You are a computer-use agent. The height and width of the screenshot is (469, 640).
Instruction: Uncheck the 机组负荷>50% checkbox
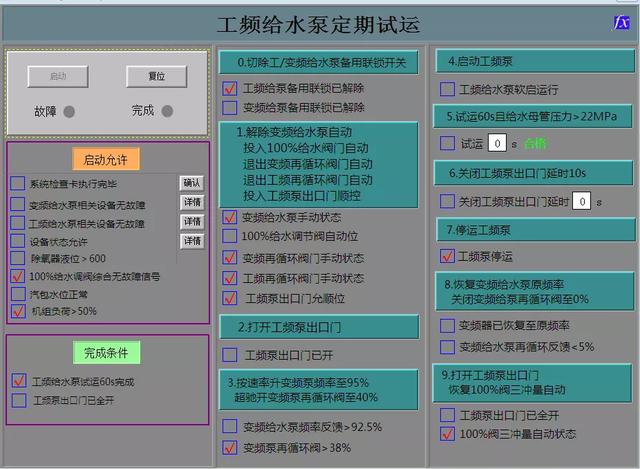18,312
